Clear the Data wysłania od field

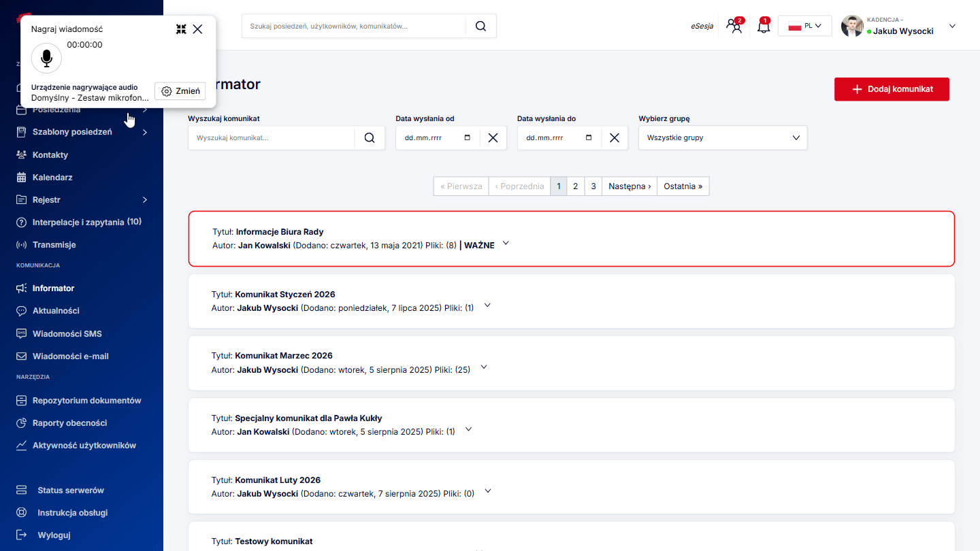pyautogui.click(x=493, y=137)
